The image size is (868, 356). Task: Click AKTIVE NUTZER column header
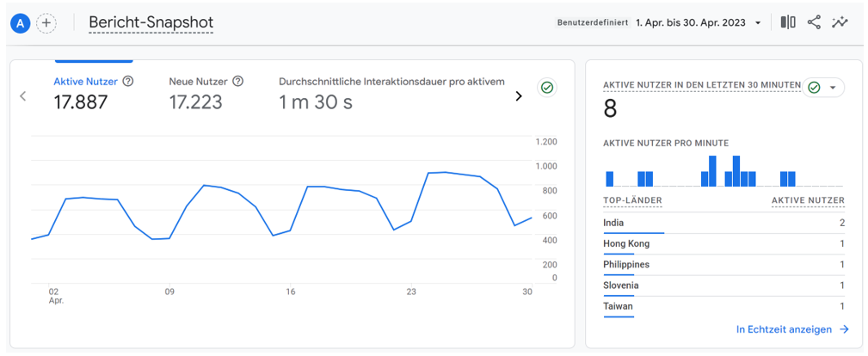point(808,199)
